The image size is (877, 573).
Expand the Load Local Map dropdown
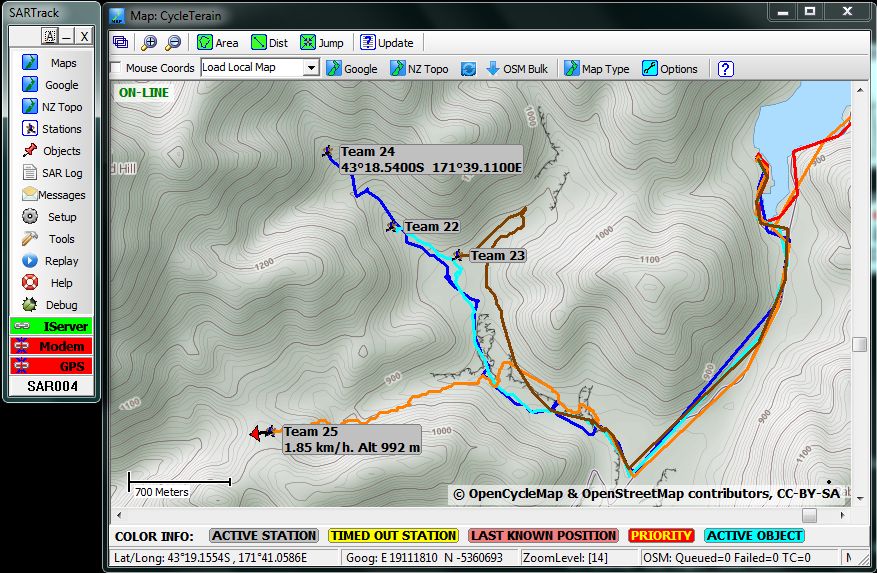pos(311,68)
